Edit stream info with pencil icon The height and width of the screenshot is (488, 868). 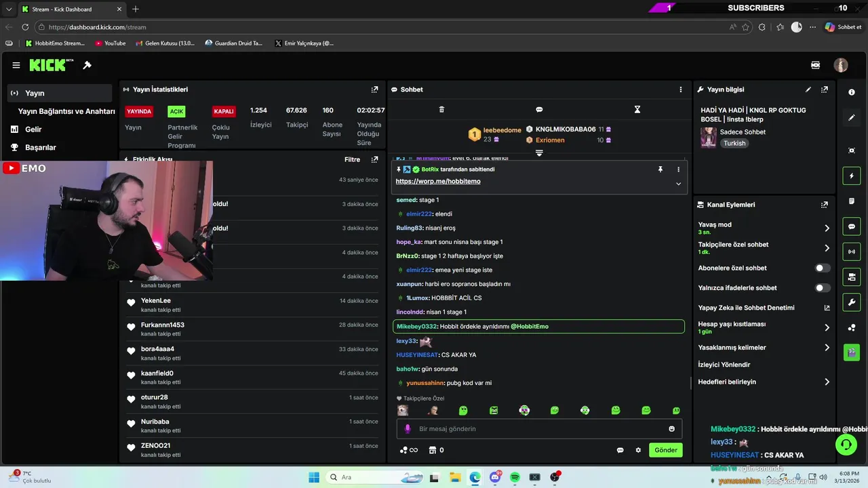[808, 89]
